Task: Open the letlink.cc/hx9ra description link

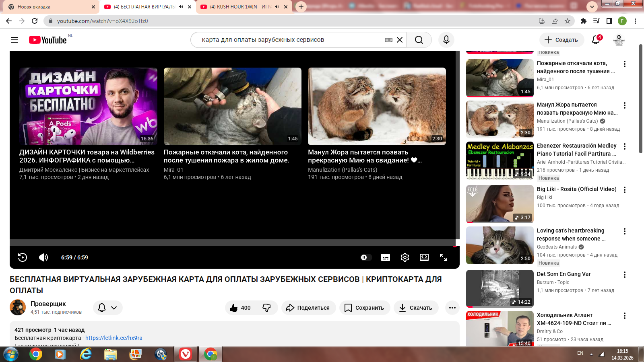Action: pos(114,338)
